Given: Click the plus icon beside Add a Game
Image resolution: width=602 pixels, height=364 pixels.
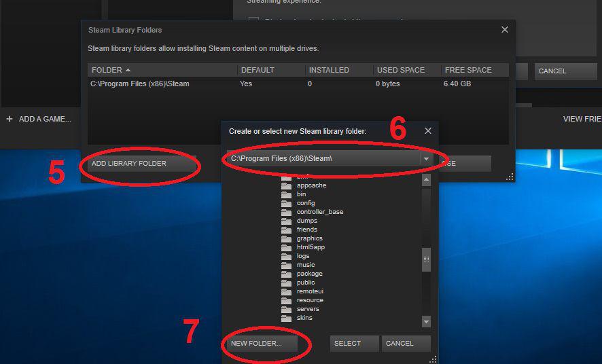Looking at the screenshot, I should (10, 119).
